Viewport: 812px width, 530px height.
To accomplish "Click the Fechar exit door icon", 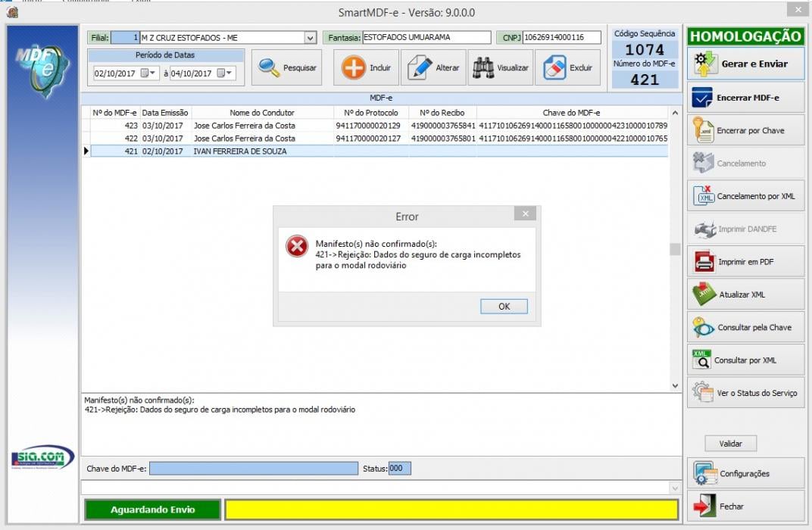I will coord(704,507).
